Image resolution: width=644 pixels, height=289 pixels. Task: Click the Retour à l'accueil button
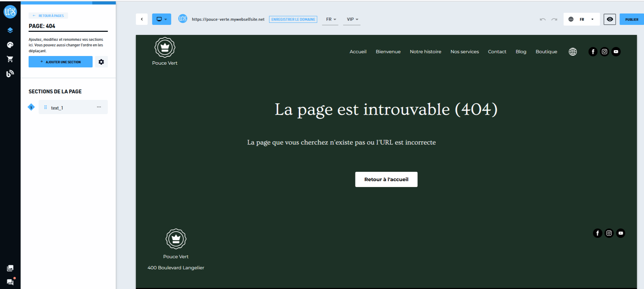[x=386, y=179]
